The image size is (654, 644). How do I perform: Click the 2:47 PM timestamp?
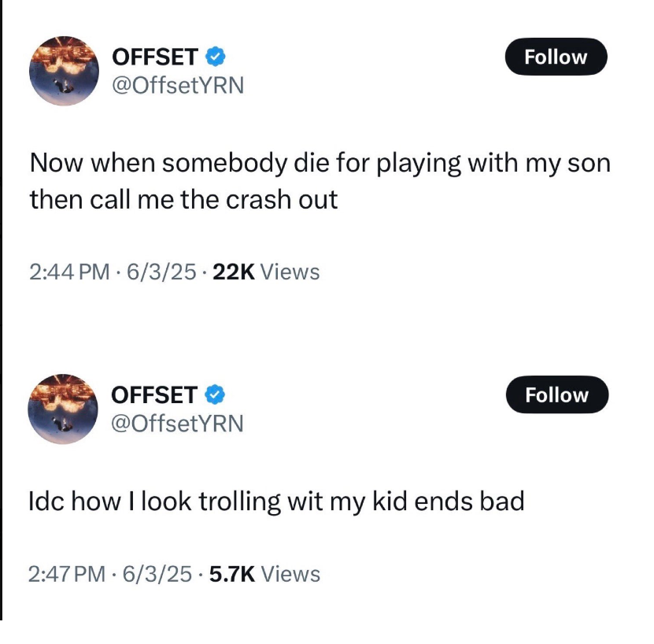(x=69, y=574)
